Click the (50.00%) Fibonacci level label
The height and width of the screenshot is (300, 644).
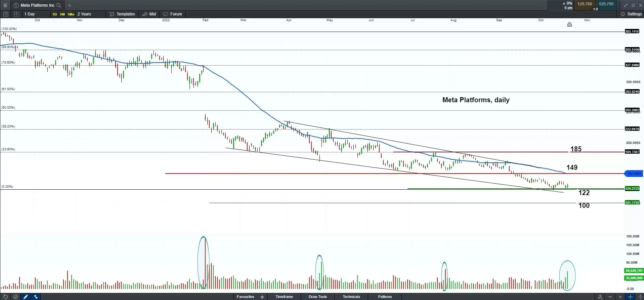pos(8,108)
